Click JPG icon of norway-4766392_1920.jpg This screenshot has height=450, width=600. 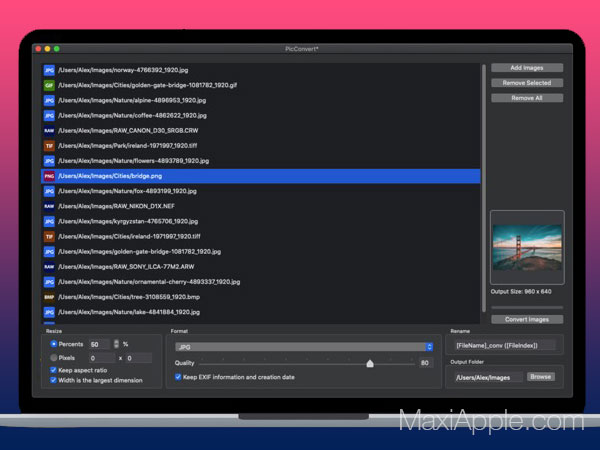click(49, 70)
